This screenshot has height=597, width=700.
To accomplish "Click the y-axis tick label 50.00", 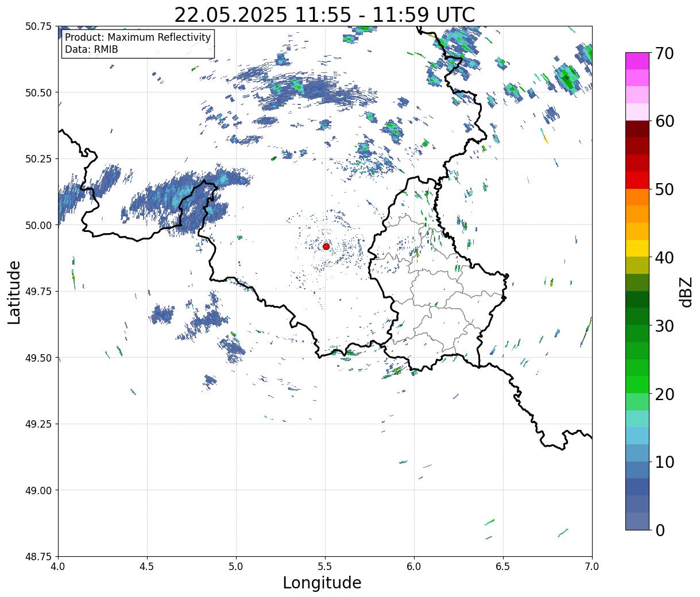I will [x=38, y=225].
